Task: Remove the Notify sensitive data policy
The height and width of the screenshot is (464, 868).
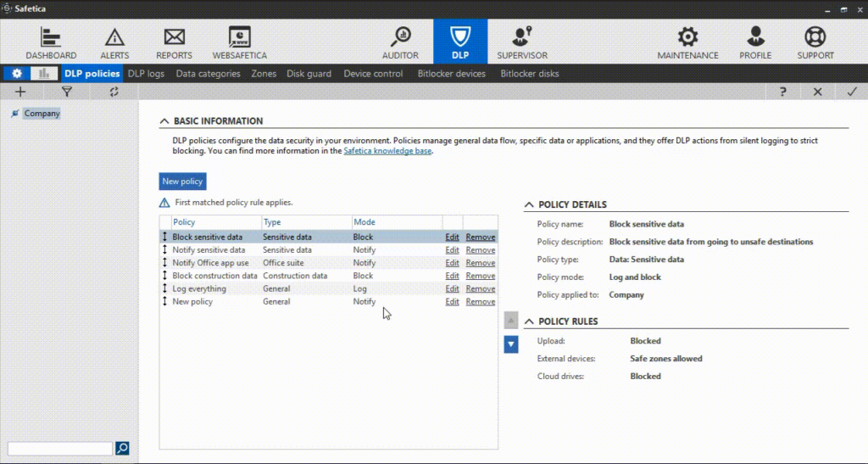Action: click(x=481, y=249)
